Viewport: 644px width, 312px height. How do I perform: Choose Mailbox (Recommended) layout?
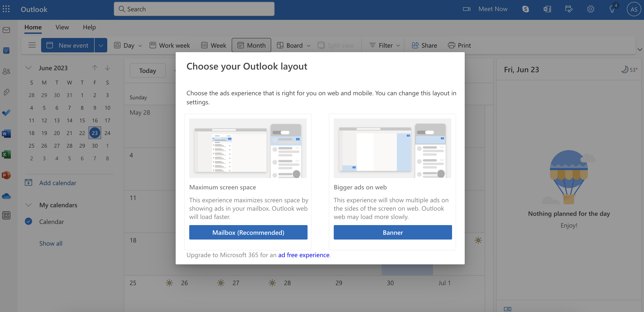click(248, 232)
